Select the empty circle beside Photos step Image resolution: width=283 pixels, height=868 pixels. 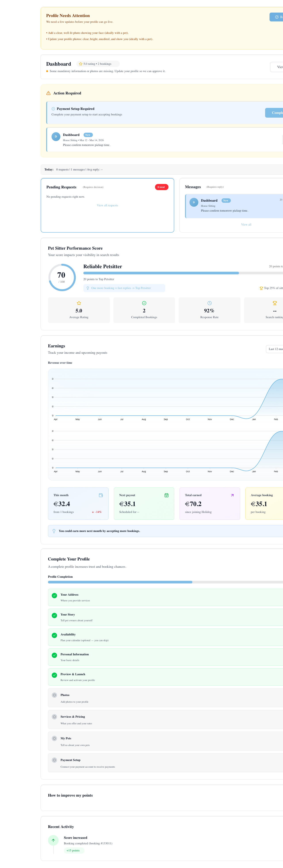[x=54, y=695]
